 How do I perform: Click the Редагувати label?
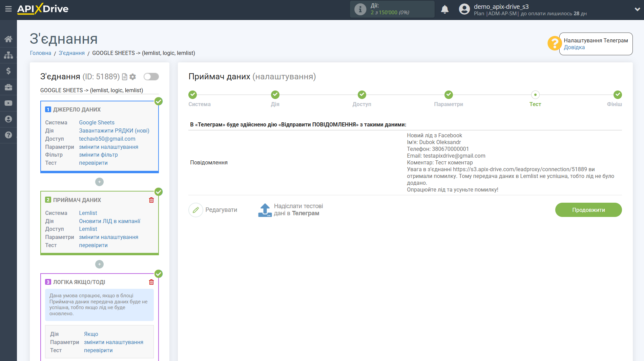(x=221, y=210)
